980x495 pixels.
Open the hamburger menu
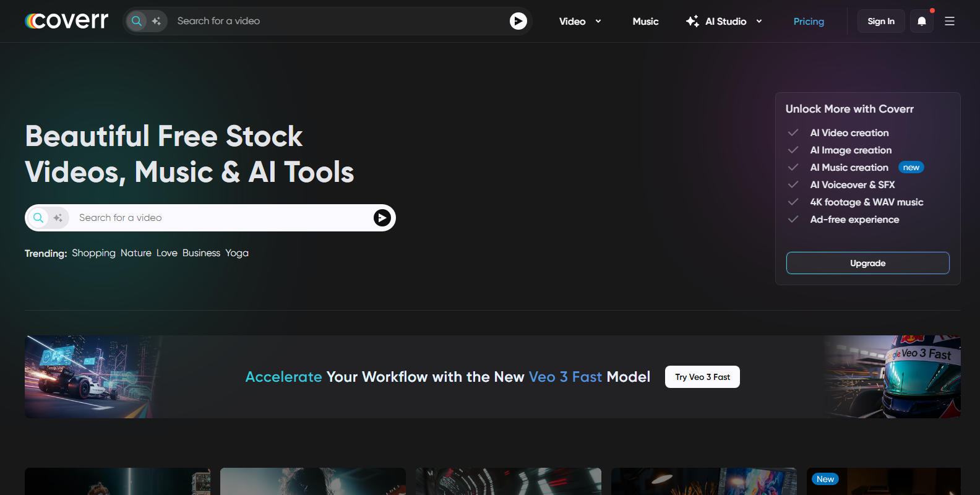tap(950, 21)
